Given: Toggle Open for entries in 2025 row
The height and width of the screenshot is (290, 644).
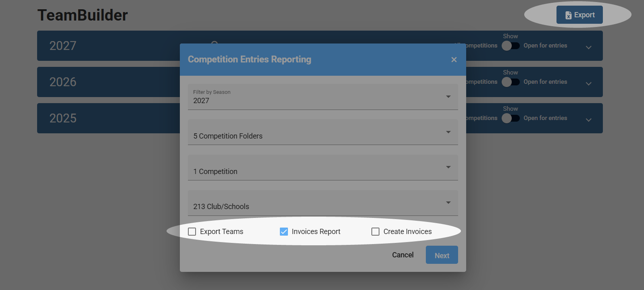Looking at the screenshot, I should (x=511, y=118).
